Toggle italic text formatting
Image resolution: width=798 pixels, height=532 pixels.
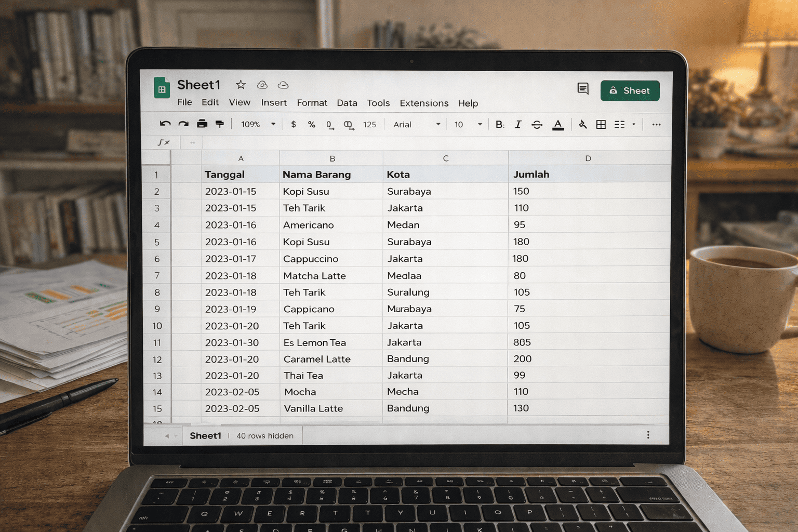(518, 125)
